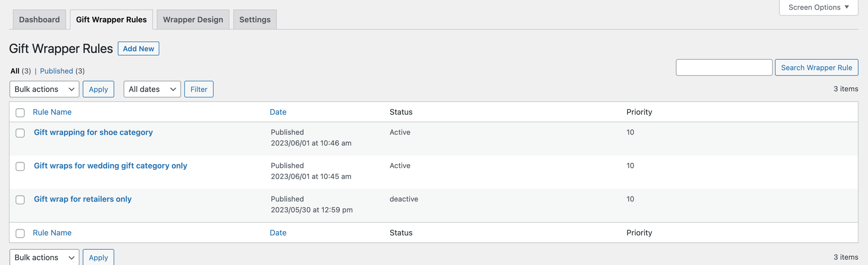
Task: Click the Filter button
Action: tap(199, 89)
